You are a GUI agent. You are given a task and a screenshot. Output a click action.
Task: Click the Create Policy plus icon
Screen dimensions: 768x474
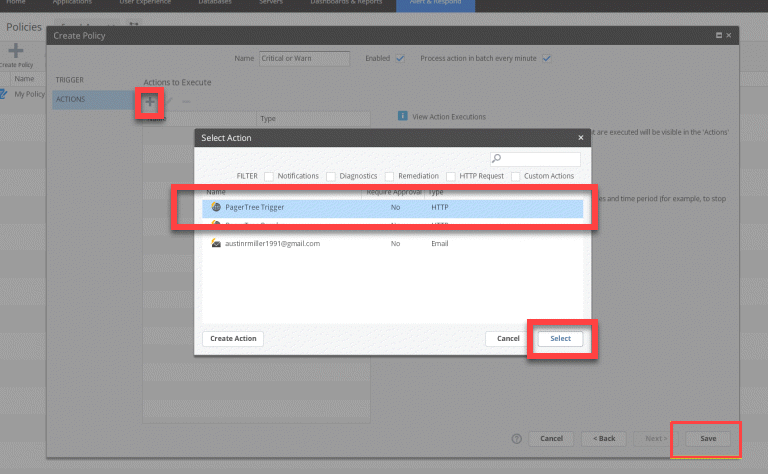pos(16,52)
